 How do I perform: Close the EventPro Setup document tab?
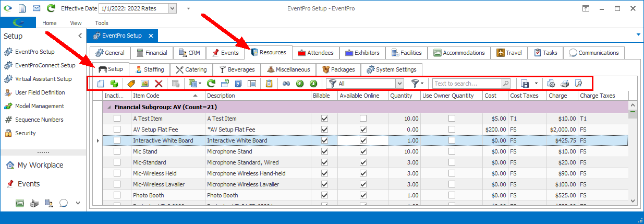[x=151, y=36]
